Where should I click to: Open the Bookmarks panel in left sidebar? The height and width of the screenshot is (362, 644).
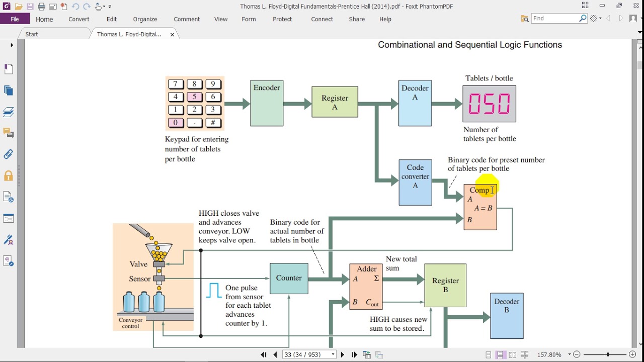(x=9, y=69)
